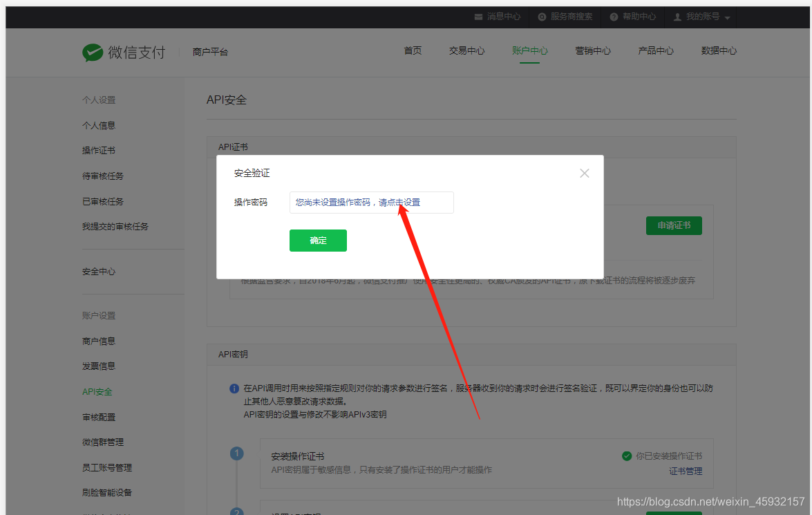The height and width of the screenshot is (515, 812).
Task: Click 帮助中心 text in top bar
Action: [x=639, y=17]
